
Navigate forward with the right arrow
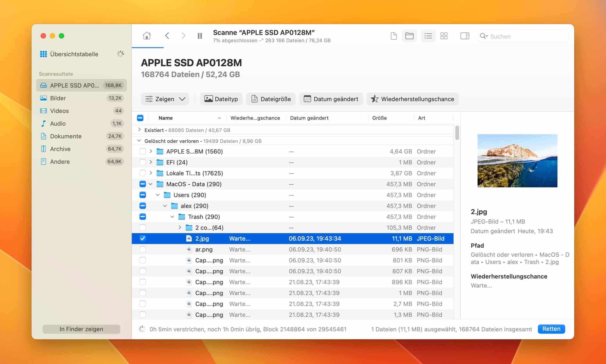click(x=183, y=36)
